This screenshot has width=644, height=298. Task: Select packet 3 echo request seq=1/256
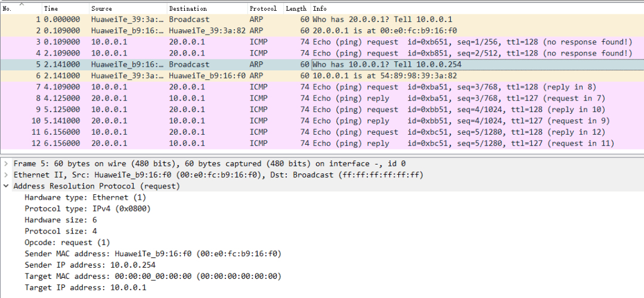pyautogui.click(x=322, y=42)
